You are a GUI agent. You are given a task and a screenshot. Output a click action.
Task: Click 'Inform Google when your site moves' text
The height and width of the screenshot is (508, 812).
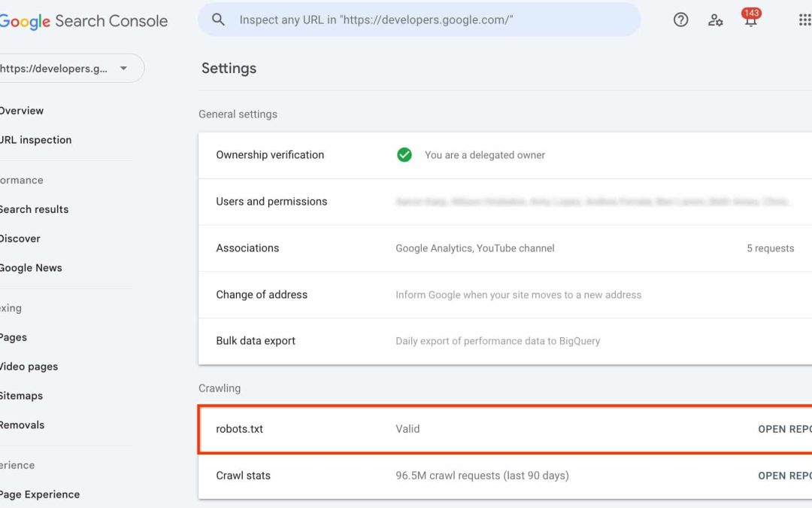click(x=518, y=295)
